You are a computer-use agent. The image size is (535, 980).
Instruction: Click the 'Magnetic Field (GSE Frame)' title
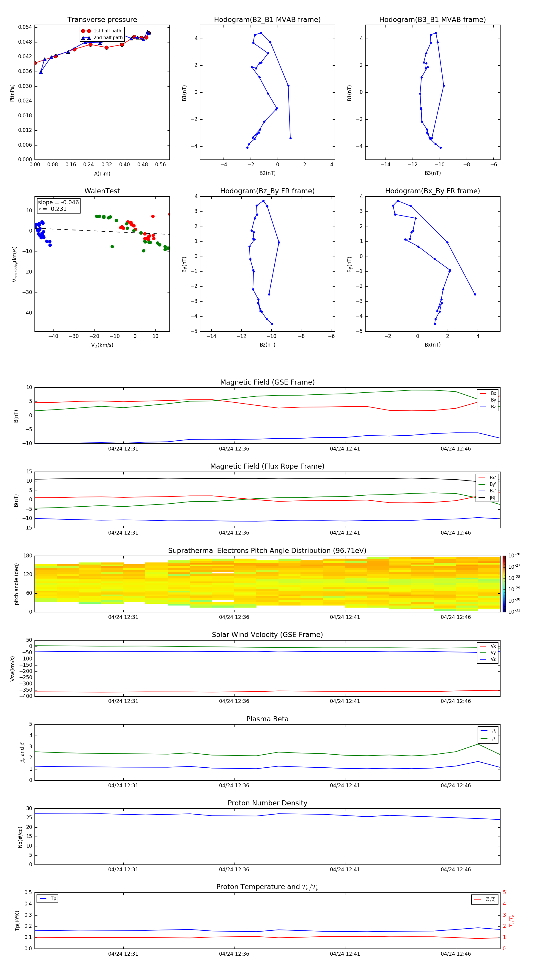point(267,382)
